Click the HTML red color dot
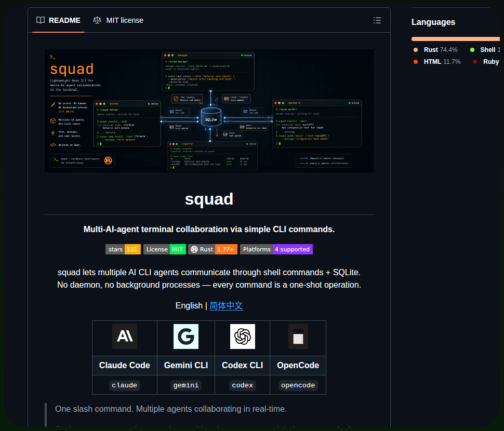The height and width of the screenshot is (431, 504). (416, 62)
